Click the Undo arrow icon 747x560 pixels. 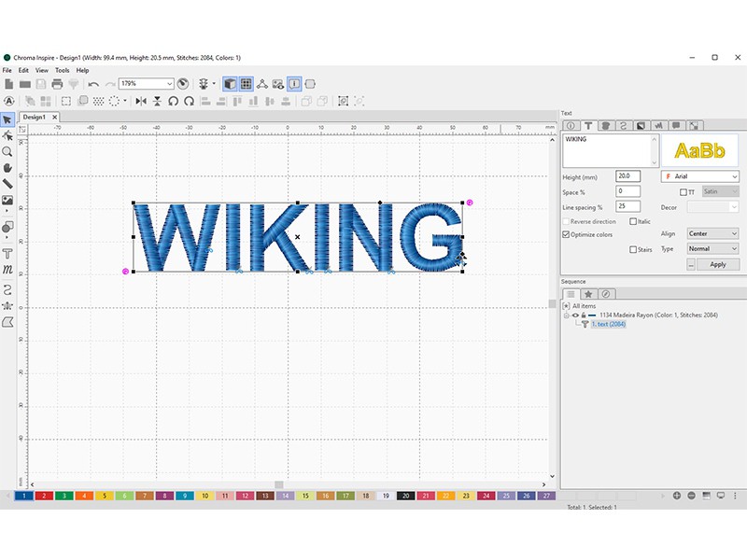(x=93, y=84)
